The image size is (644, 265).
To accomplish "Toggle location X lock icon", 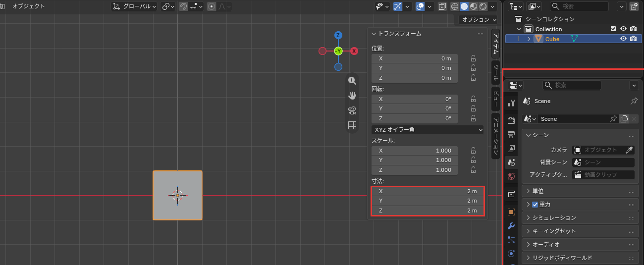I will (x=474, y=58).
